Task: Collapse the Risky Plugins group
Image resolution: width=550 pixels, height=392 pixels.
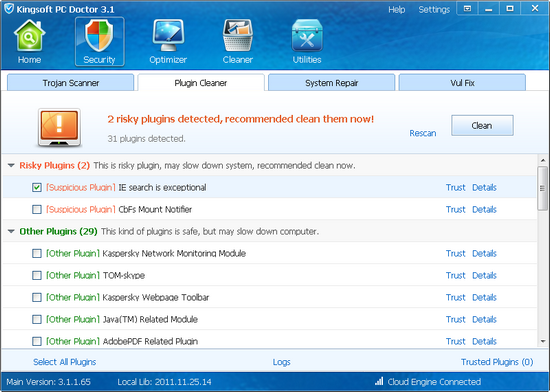Action: coord(11,165)
